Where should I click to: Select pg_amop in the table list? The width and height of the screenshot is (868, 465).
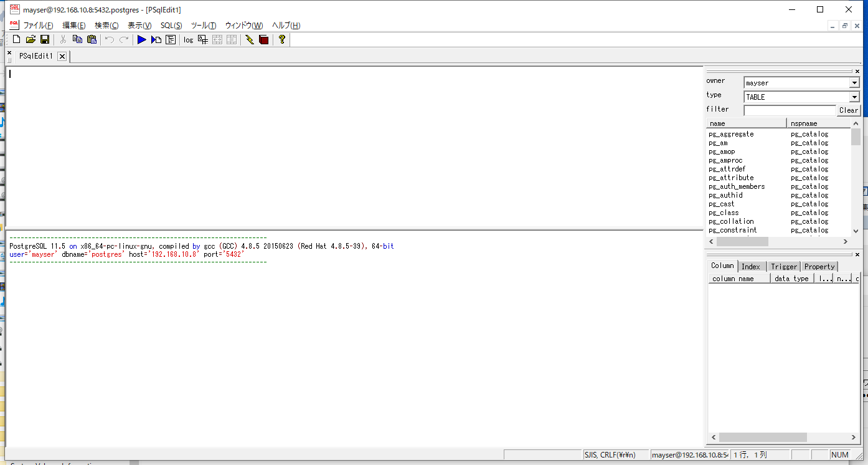722,151
